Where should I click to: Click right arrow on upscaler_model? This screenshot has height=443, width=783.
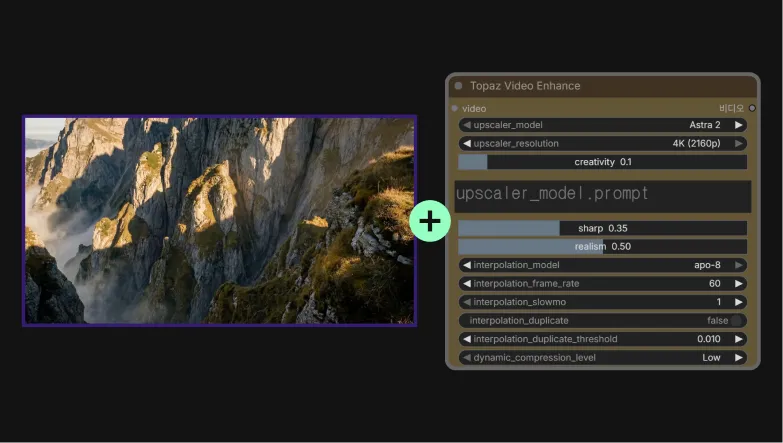[x=739, y=125]
